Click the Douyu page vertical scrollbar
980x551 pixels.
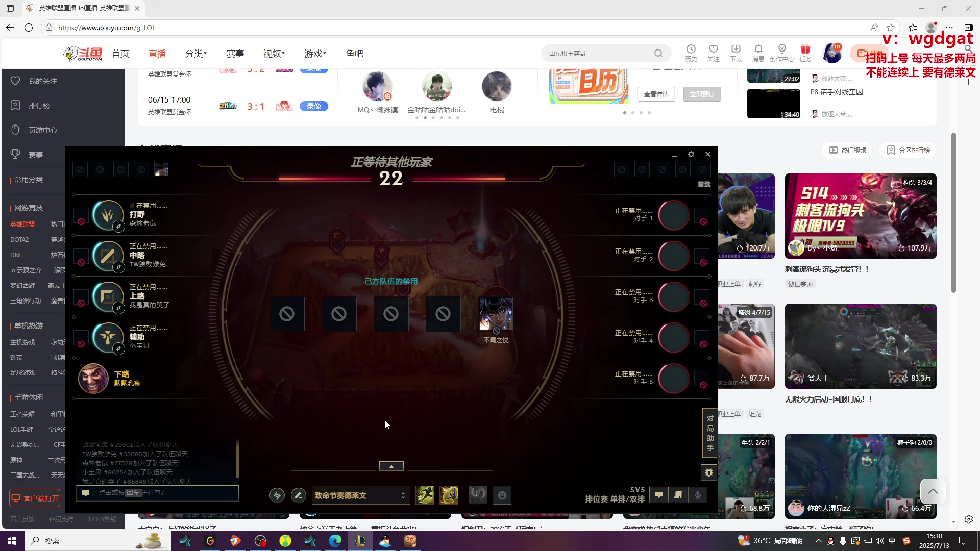953,213
